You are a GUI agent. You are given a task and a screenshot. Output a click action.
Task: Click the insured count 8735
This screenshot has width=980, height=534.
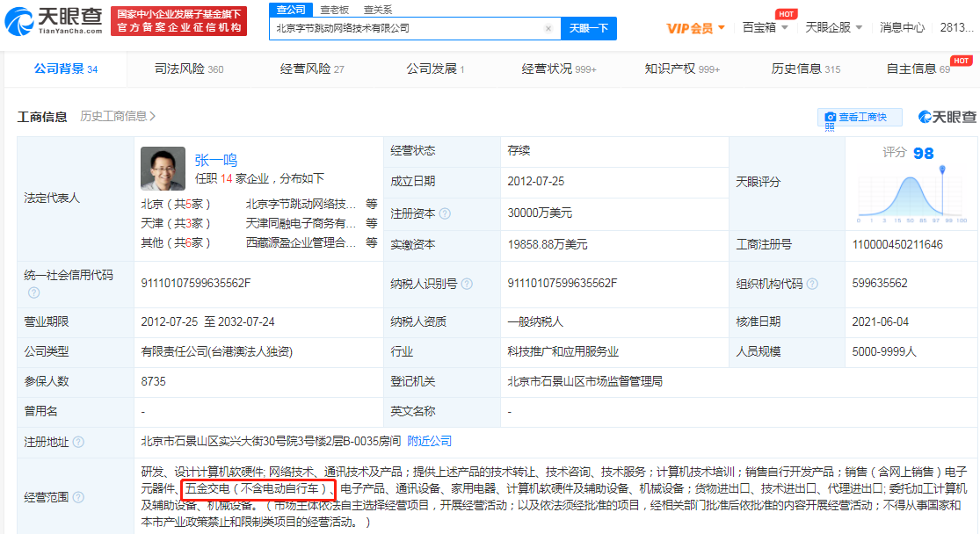[153, 381]
